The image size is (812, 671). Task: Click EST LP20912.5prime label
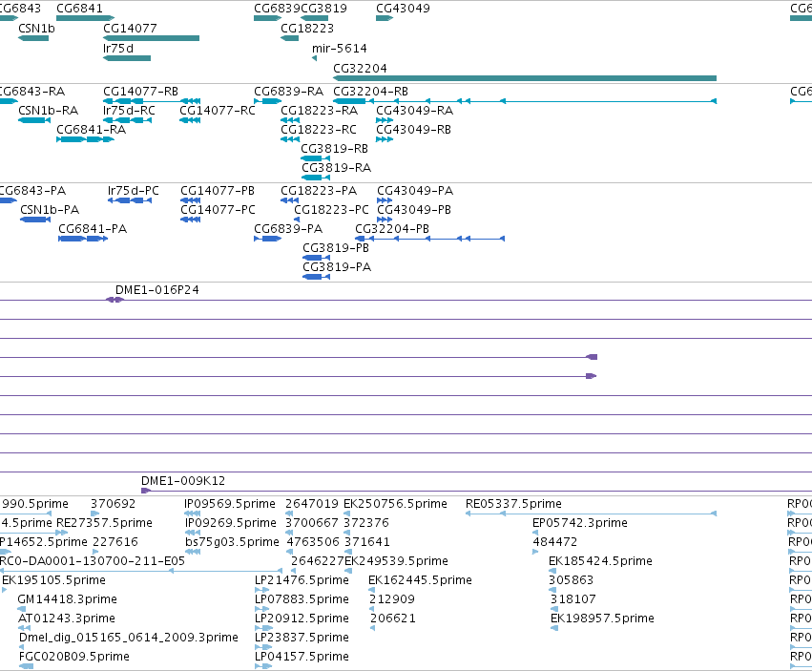click(302, 619)
